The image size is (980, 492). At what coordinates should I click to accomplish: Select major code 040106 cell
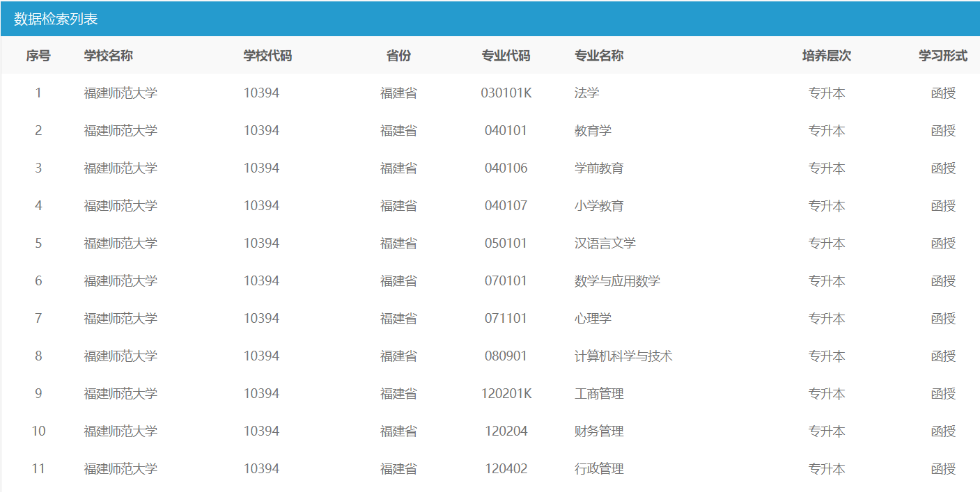[x=506, y=168]
